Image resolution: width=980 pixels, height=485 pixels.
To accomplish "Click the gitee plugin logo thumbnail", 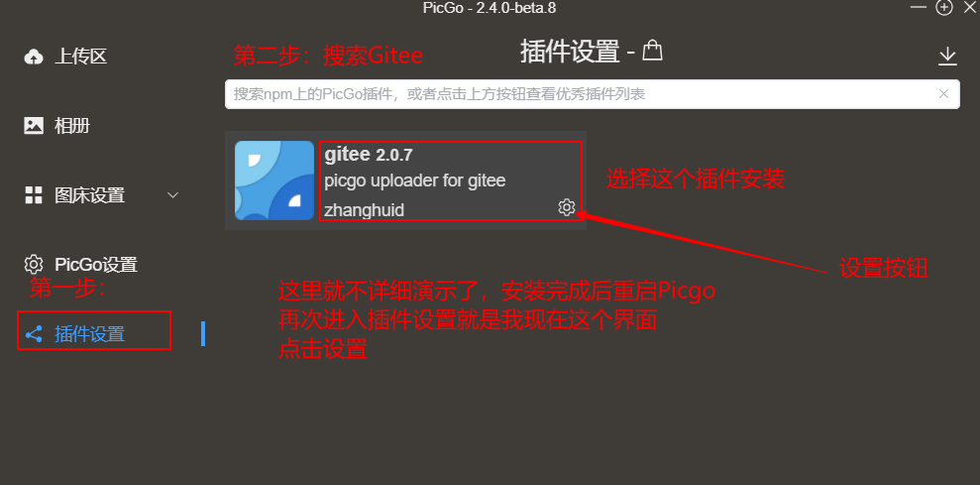I will pyautogui.click(x=274, y=181).
